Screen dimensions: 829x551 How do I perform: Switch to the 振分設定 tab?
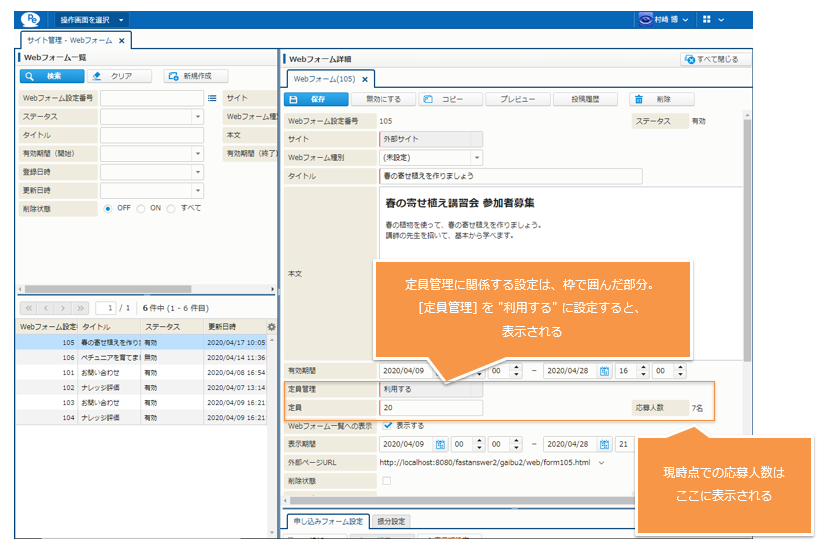coord(392,521)
